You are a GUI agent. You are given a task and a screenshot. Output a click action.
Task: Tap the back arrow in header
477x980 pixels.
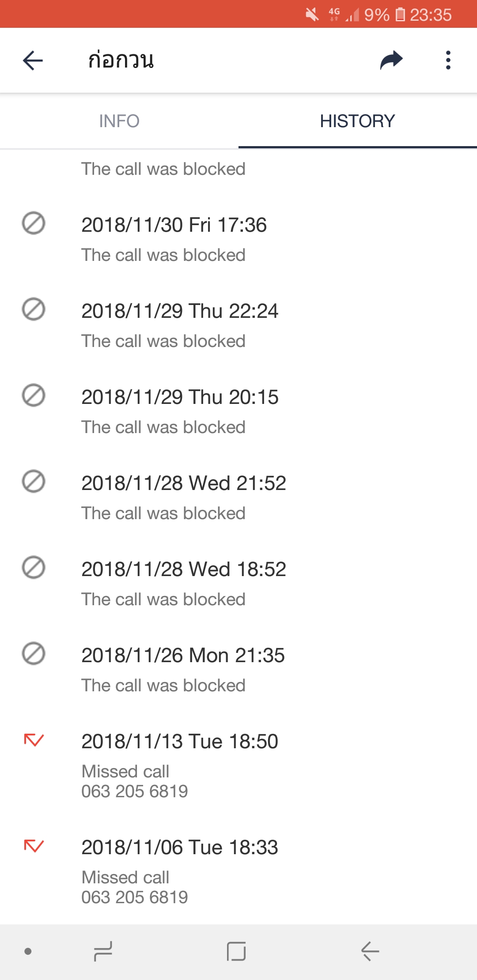tap(33, 60)
